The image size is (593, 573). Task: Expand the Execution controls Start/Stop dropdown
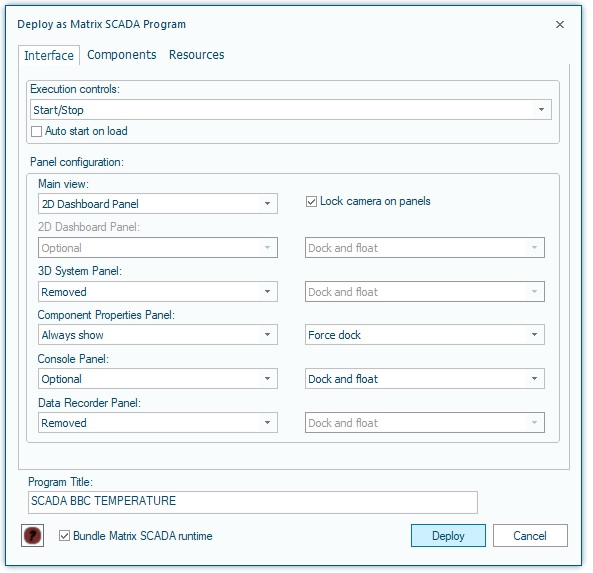(290, 110)
